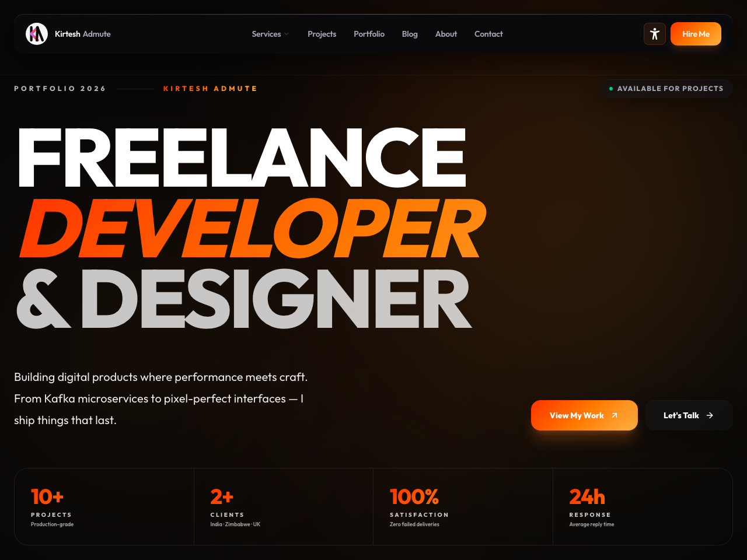Click the "Average reply time" caption
The image size is (747, 560).
[591, 524]
